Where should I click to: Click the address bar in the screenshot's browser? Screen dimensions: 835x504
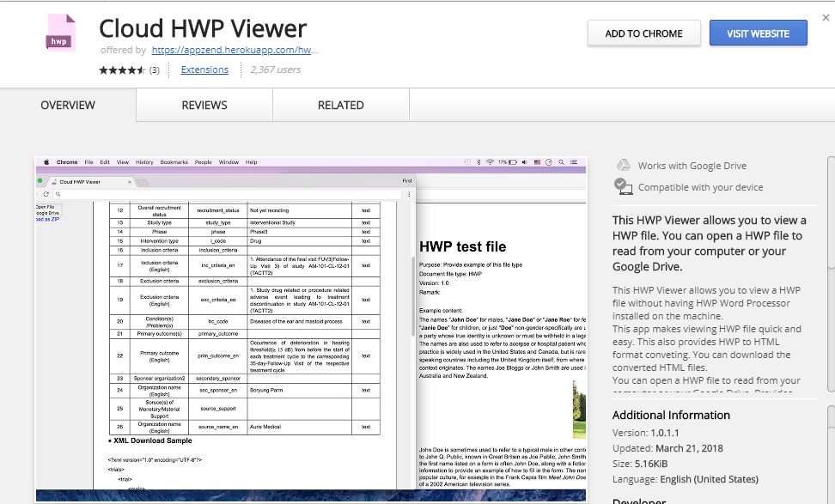click(228, 194)
